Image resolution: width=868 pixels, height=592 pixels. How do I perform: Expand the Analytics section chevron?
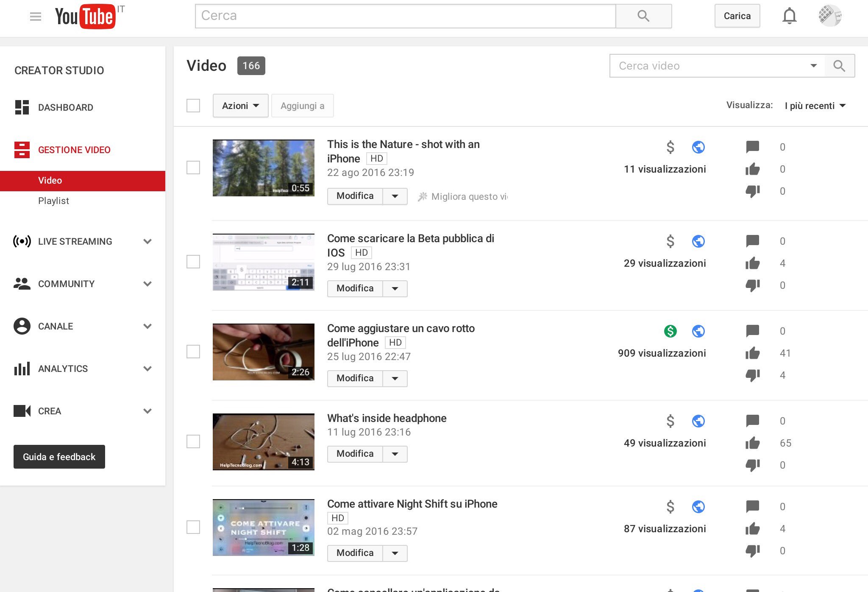point(147,369)
